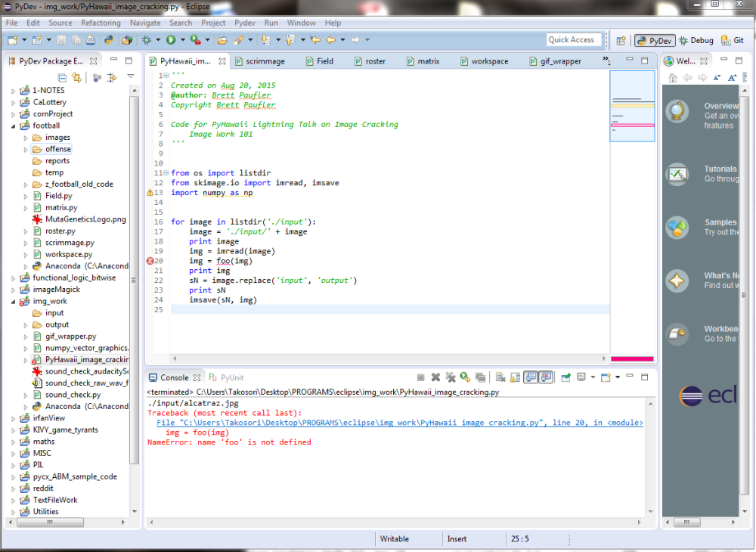
Task: Collapse the img_work project tree
Action: 14,301
